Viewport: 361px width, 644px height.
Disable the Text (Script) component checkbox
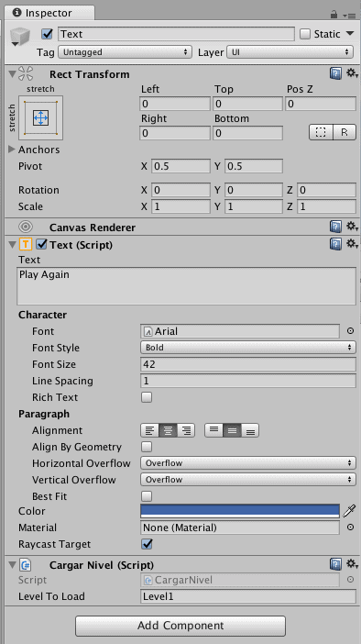(42, 244)
